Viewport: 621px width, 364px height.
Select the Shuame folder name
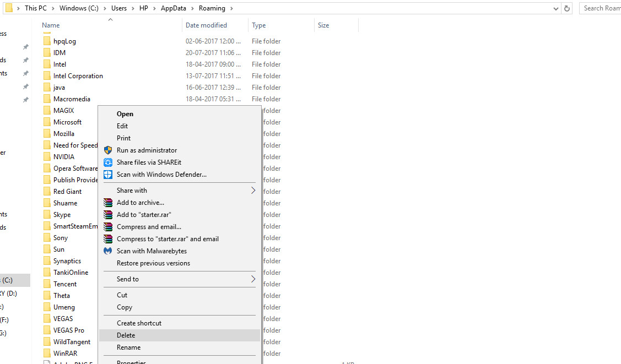click(66, 203)
